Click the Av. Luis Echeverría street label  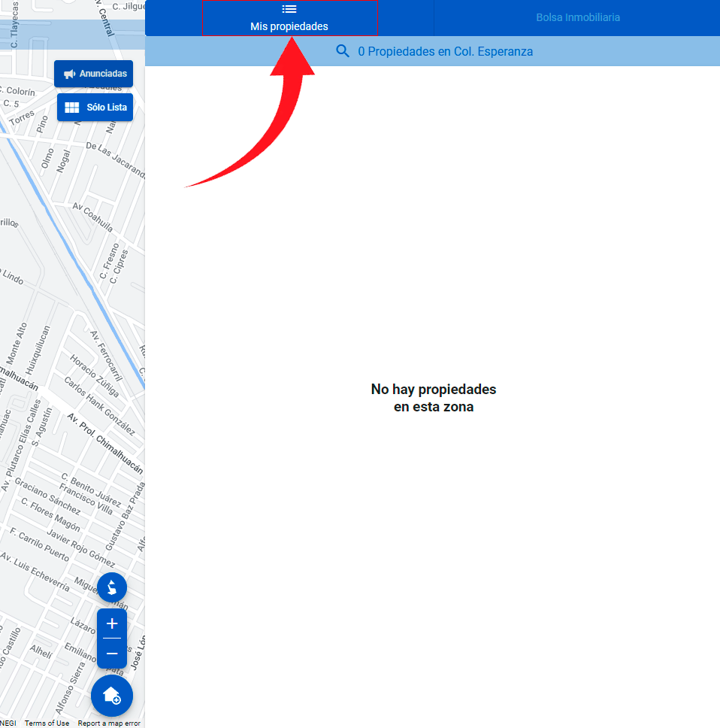35,572
